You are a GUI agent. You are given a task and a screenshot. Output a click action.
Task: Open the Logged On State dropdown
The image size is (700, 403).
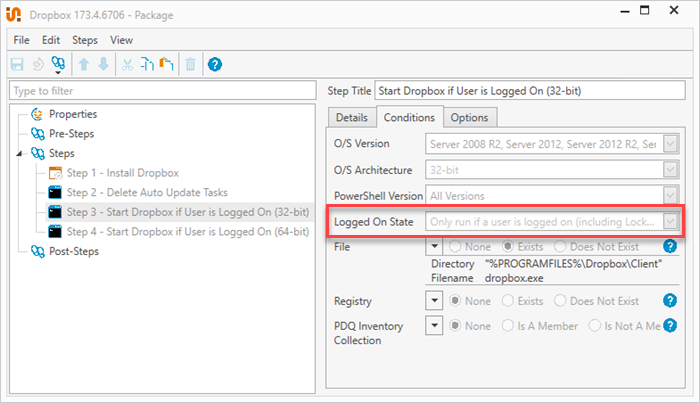670,222
